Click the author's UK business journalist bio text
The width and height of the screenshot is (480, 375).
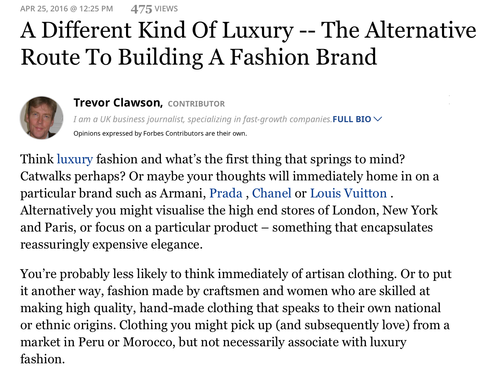point(203,119)
